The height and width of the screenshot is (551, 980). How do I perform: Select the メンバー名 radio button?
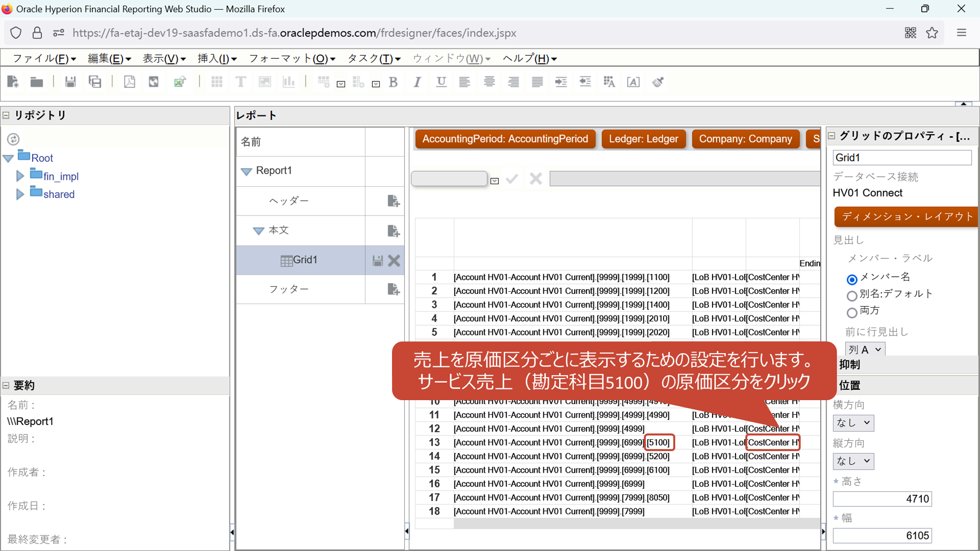[x=852, y=279]
